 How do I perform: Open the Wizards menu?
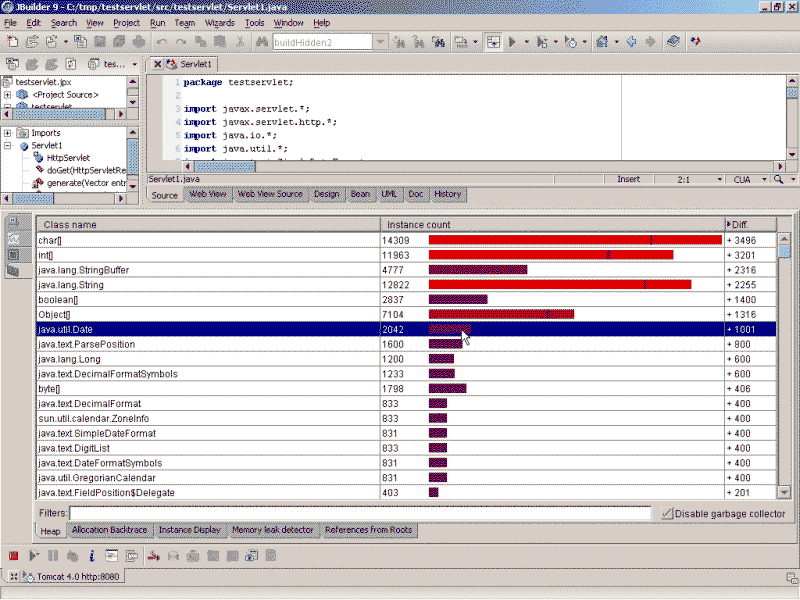pyautogui.click(x=219, y=22)
